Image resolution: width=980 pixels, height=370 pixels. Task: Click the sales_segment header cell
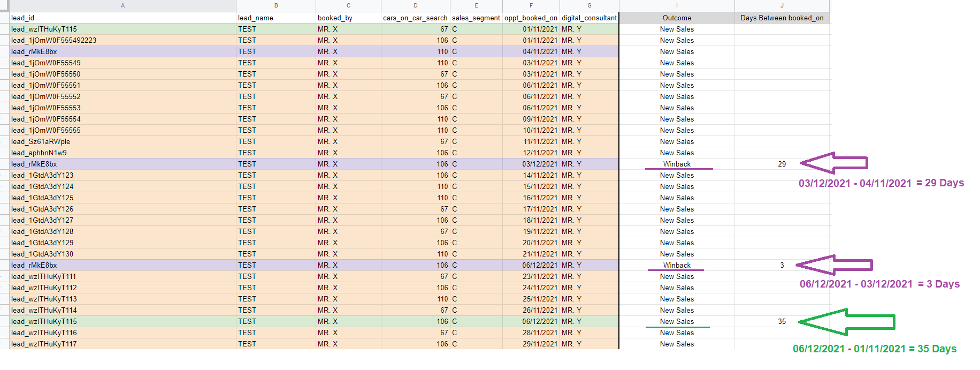click(476, 18)
